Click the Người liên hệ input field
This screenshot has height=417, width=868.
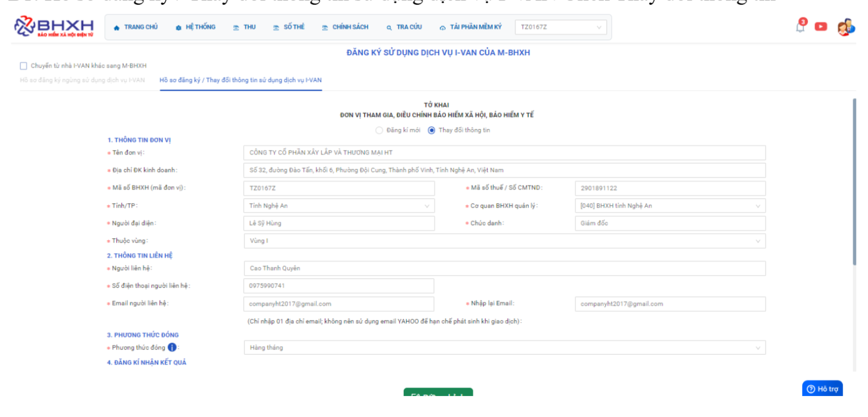pyautogui.click(x=504, y=269)
